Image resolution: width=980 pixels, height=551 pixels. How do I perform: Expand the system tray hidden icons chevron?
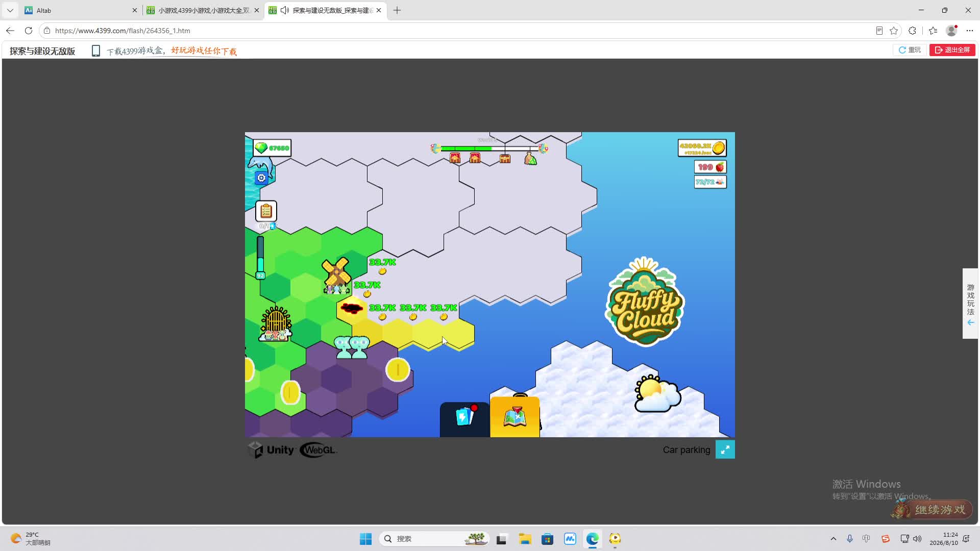point(833,539)
